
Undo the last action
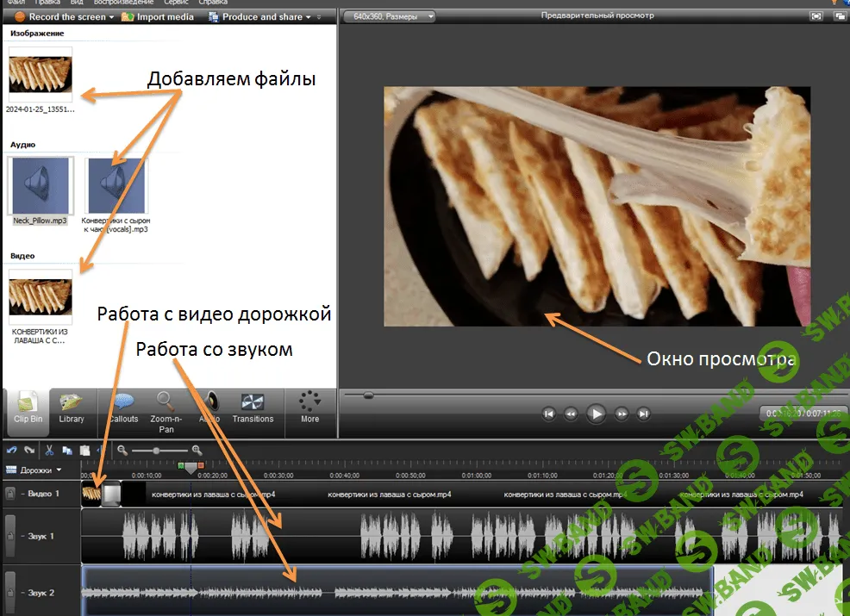pos(11,450)
